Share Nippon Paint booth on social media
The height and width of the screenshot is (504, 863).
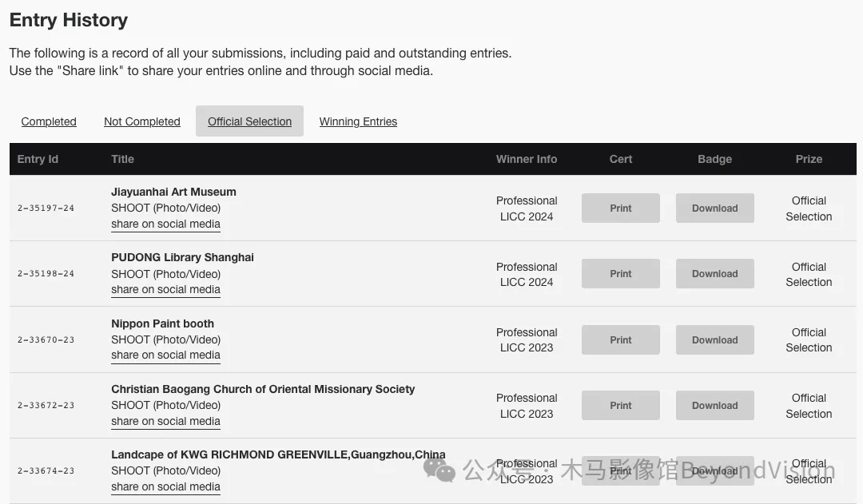[x=165, y=355]
